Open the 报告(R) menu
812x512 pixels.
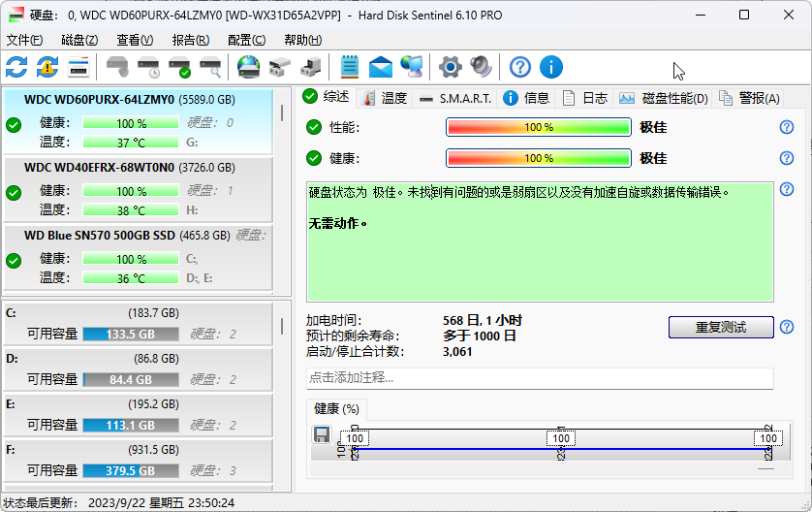click(x=191, y=40)
